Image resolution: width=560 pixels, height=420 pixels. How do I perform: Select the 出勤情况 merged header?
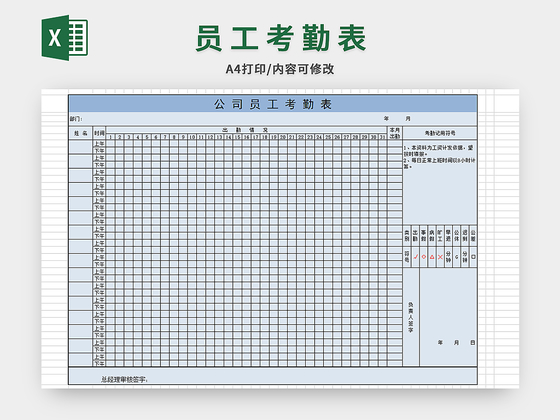246,130
